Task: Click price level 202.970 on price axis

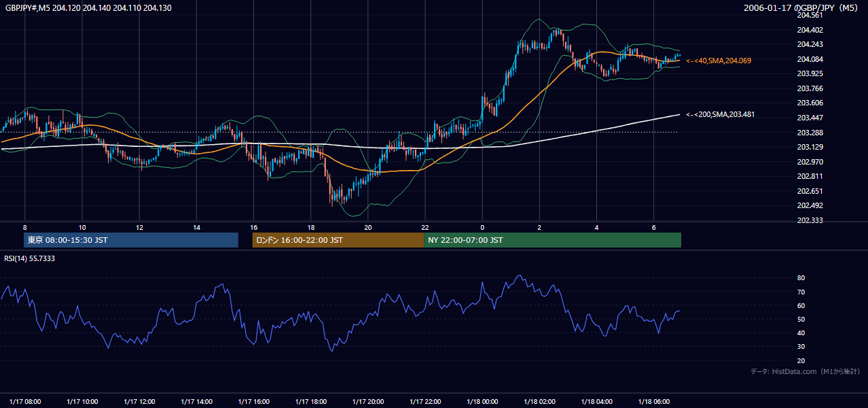Action: click(x=810, y=162)
